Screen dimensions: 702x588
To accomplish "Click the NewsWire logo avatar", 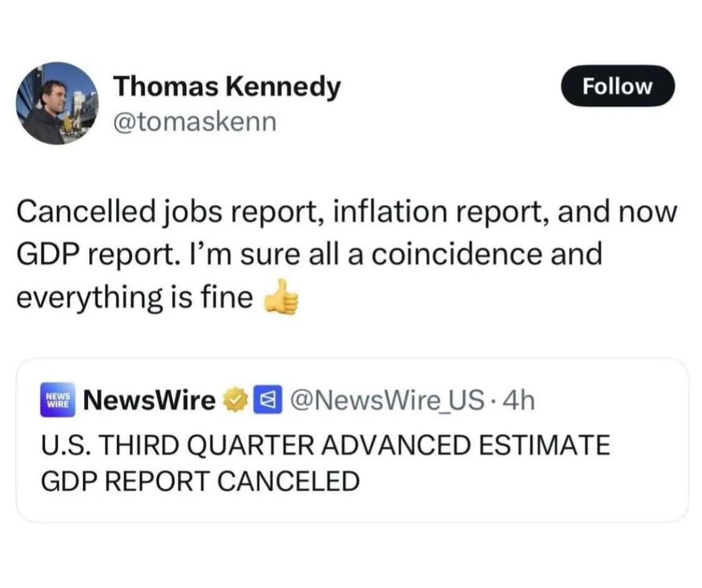I will click(57, 400).
